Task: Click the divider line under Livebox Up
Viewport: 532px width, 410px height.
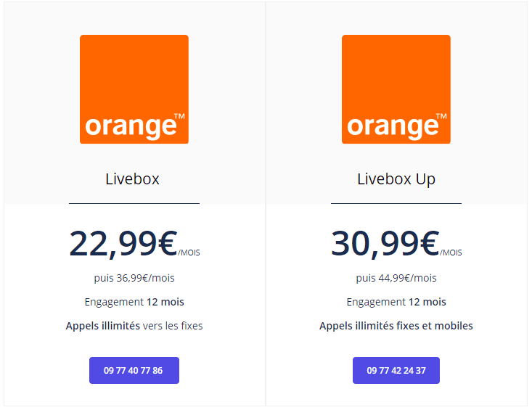Action: click(396, 204)
